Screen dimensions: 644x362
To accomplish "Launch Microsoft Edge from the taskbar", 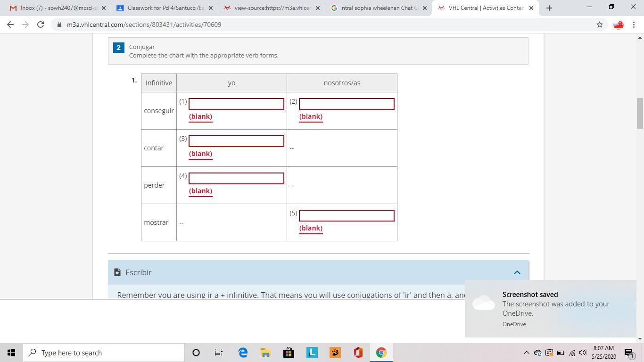I will pyautogui.click(x=243, y=353).
